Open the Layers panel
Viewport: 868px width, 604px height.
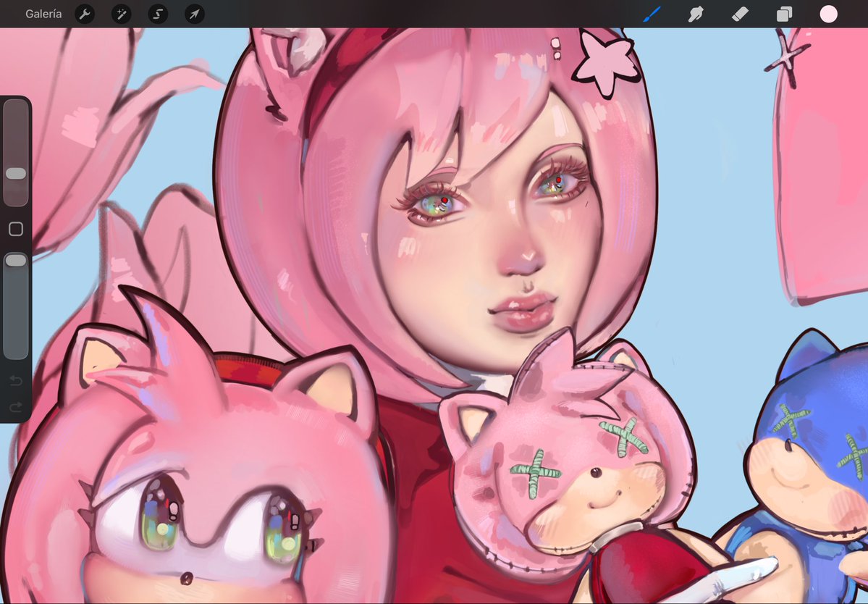(x=784, y=14)
